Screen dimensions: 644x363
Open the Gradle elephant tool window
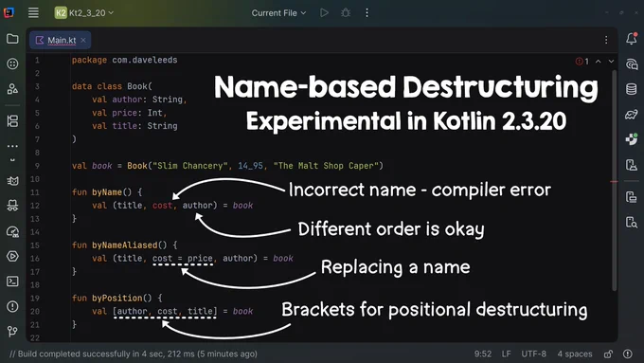(632, 115)
